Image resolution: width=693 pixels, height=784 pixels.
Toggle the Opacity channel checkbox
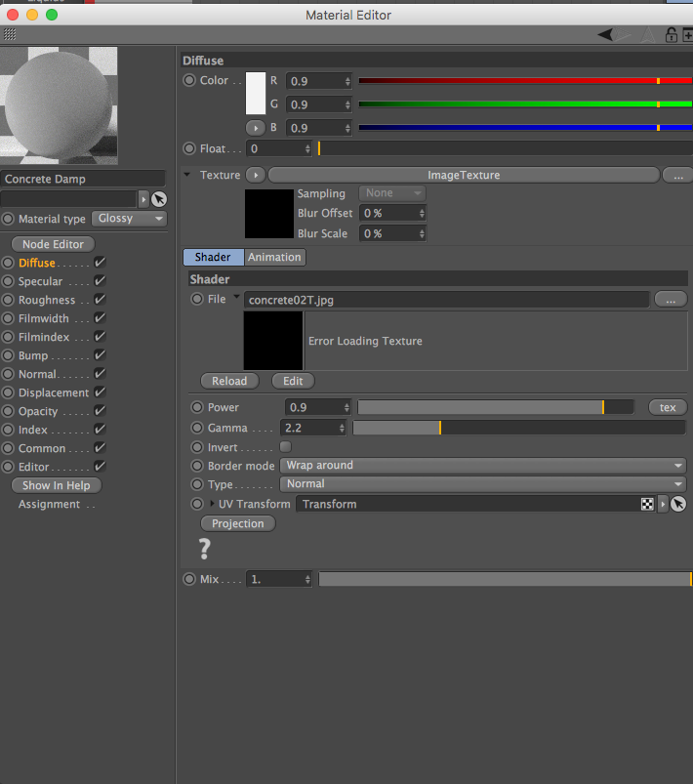(x=100, y=410)
